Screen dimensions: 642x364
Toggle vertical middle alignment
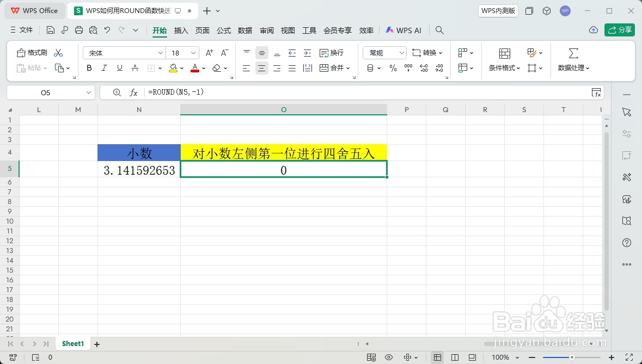click(x=261, y=53)
